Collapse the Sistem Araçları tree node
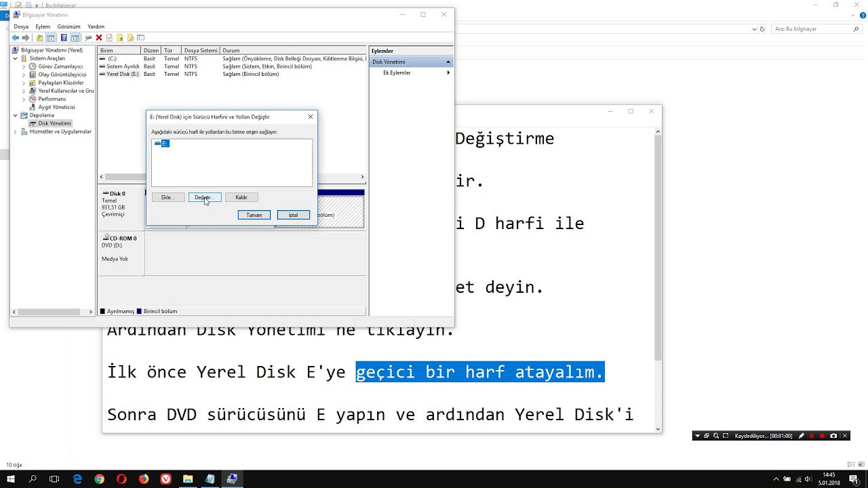 pyautogui.click(x=15, y=58)
